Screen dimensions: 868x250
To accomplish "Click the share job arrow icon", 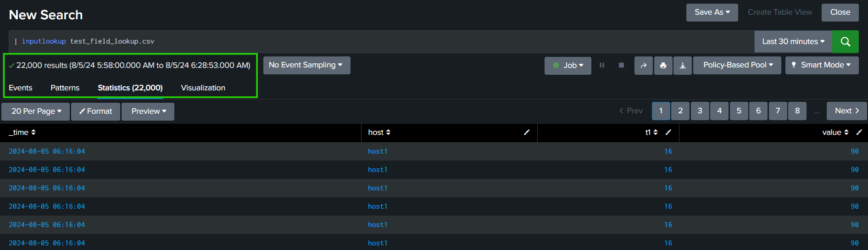I will (x=644, y=66).
